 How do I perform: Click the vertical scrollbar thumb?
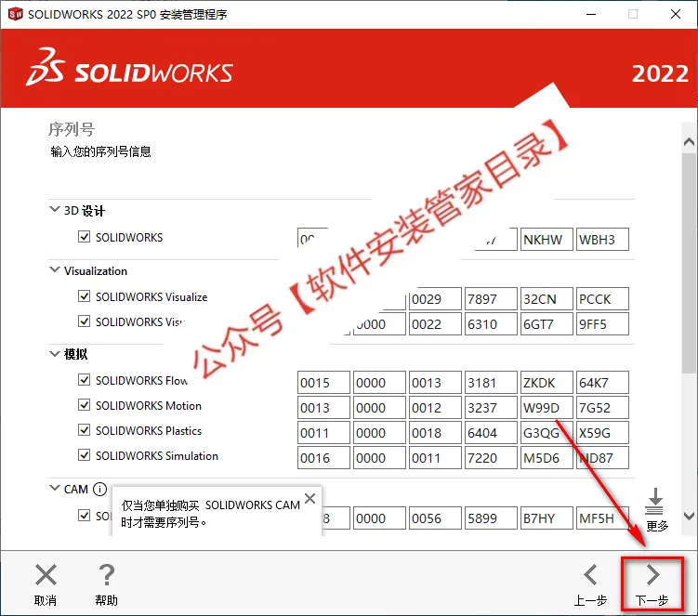pyautogui.click(x=690, y=263)
